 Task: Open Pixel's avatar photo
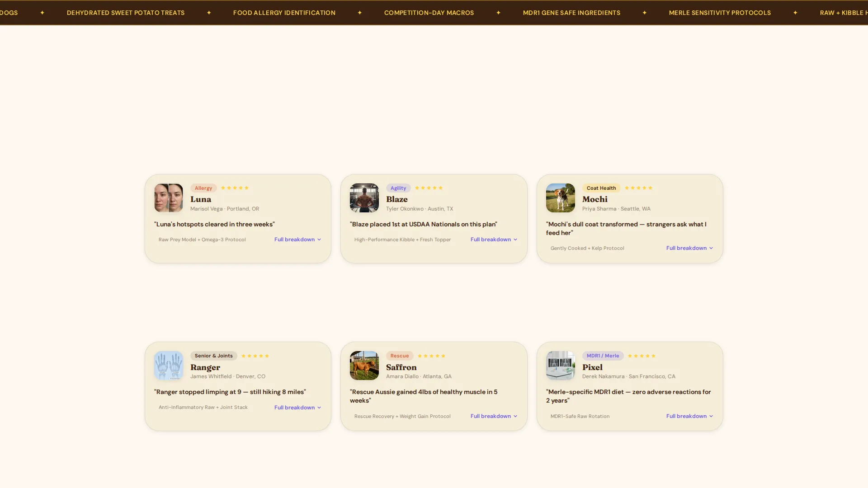[x=561, y=366]
